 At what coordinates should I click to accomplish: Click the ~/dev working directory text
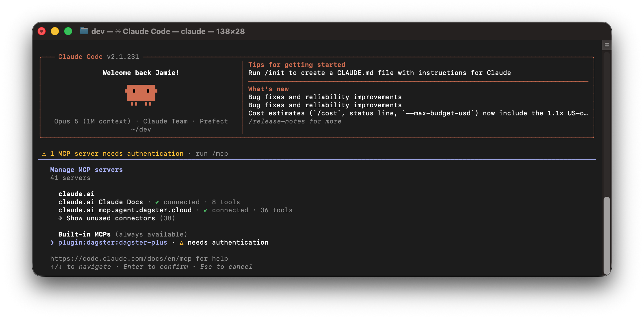pyautogui.click(x=141, y=130)
